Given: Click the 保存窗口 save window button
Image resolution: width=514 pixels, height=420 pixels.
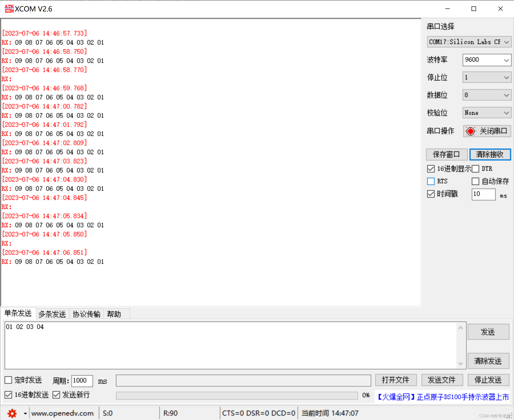Looking at the screenshot, I should 446,154.
